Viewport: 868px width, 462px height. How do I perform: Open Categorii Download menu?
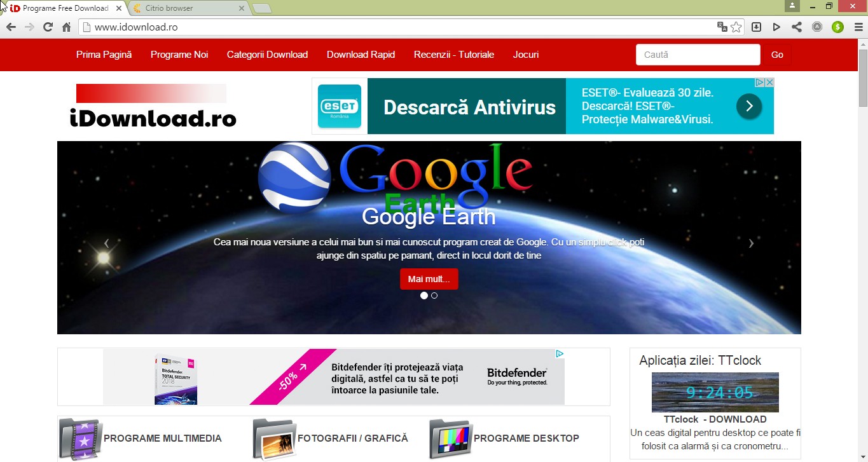tap(267, 55)
